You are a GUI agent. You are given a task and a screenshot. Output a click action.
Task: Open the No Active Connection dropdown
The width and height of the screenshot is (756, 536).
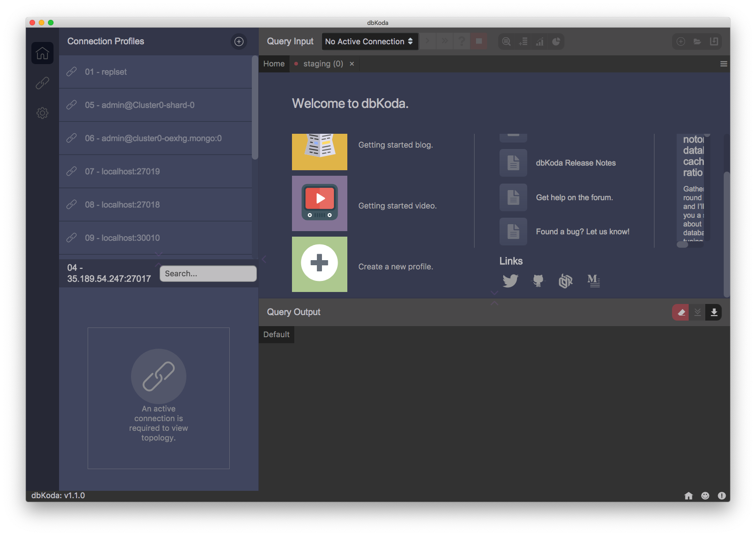tap(369, 42)
